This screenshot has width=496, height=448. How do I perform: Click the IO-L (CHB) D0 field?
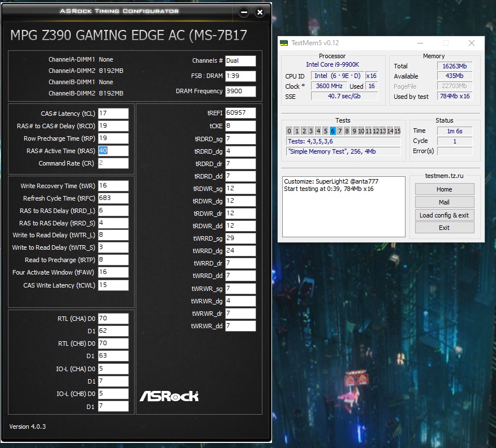click(113, 394)
